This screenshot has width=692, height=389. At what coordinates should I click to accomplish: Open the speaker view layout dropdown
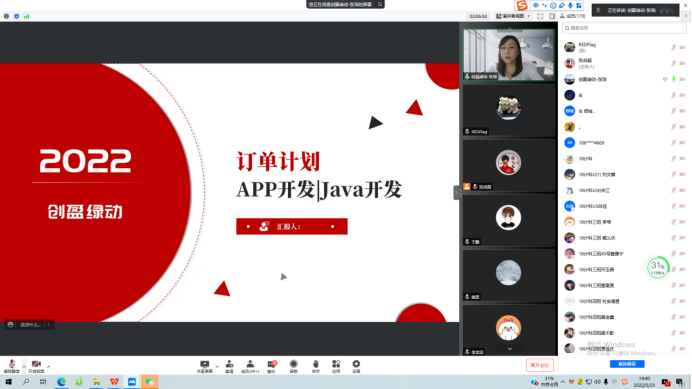(x=513, y=16)
